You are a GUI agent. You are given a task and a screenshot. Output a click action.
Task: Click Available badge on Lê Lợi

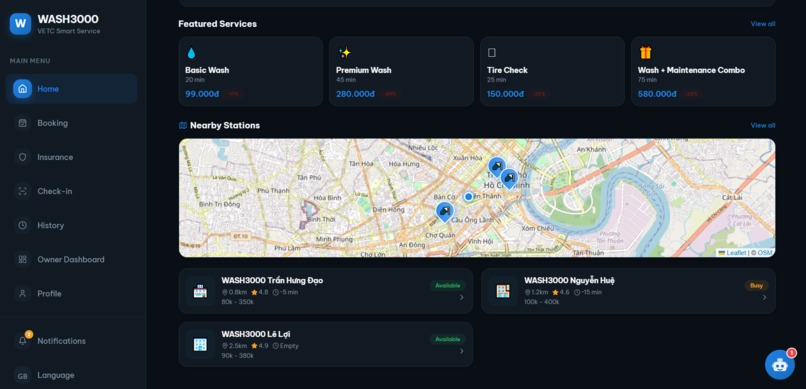point(448,339)
